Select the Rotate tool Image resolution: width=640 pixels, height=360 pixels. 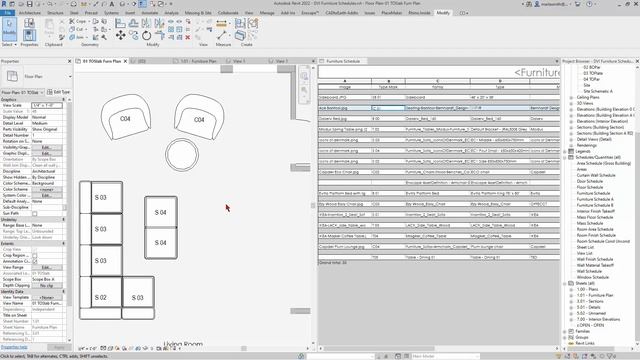pos(147,36)
